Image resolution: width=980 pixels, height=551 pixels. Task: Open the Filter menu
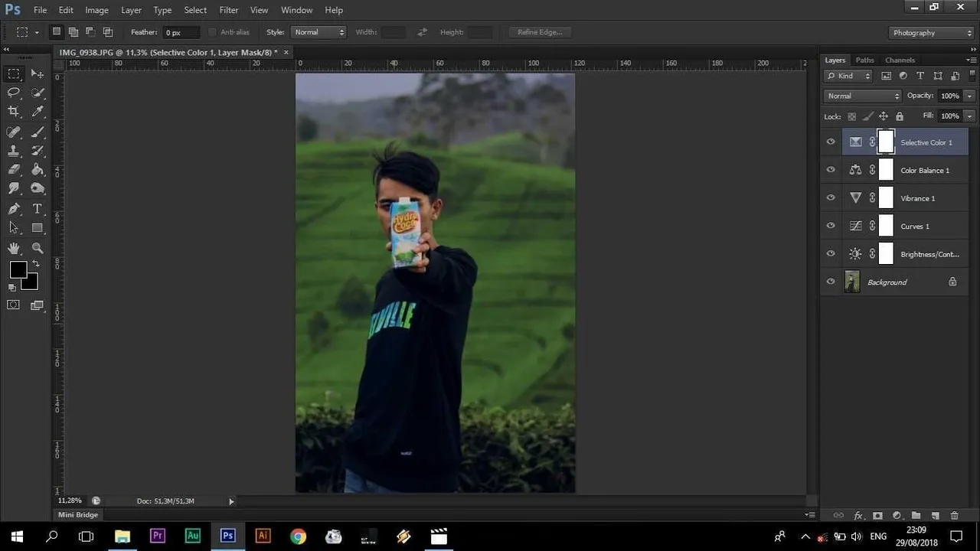pos(229,10)
